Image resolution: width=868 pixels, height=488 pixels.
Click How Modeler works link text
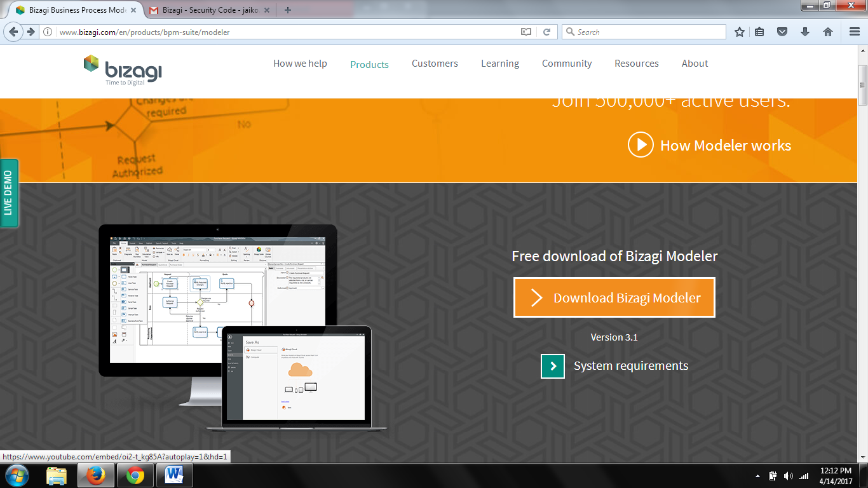726,146
